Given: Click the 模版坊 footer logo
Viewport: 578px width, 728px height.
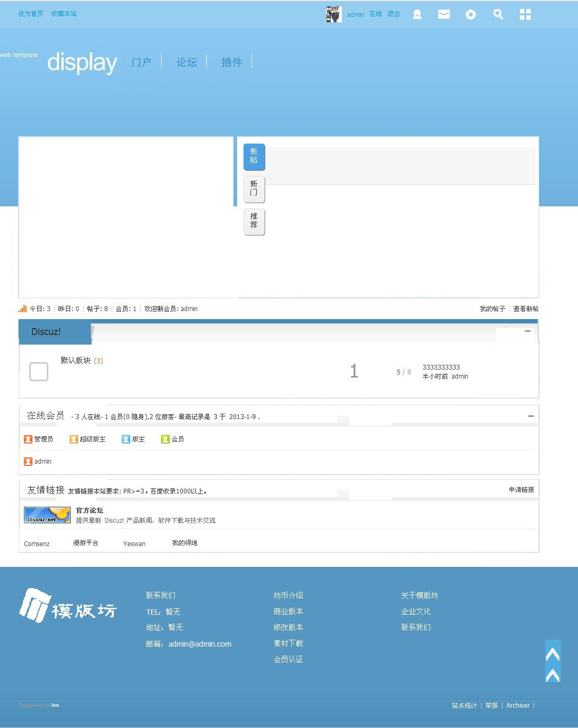Looking at the screenshot, I should (x=68, y=606).
